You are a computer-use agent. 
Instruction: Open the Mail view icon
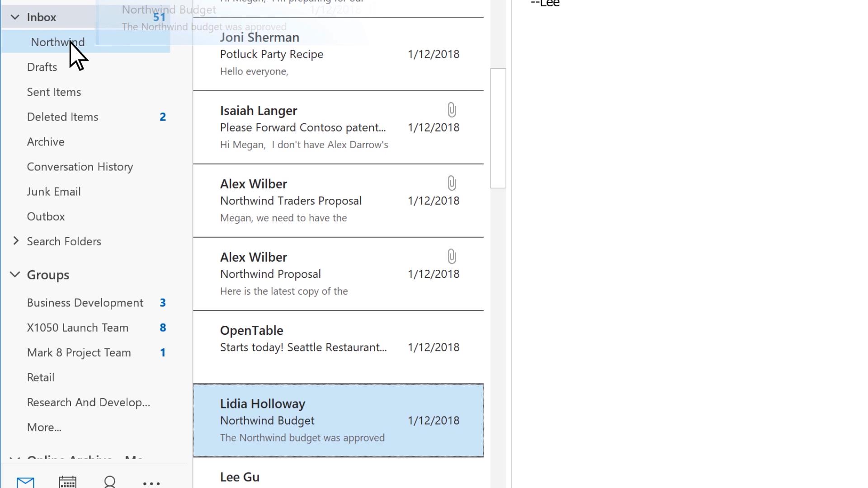pyautogui.click(x=25, y=483)
